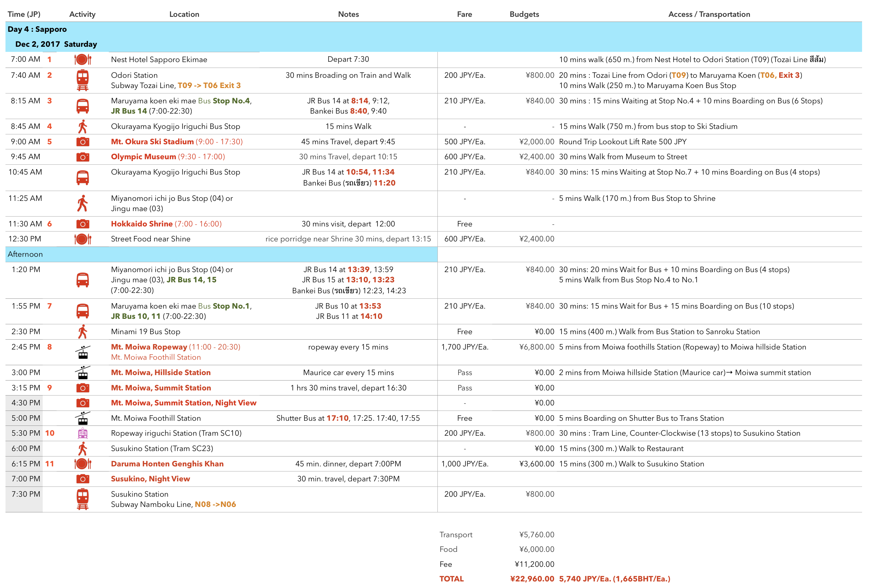Click the walking icon at 11:25 AM
869x588 pixels.
(83, 203)
